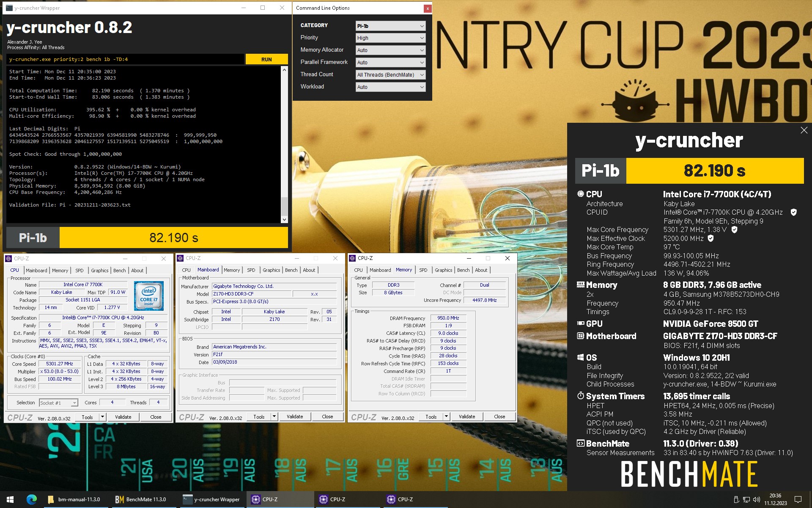Image resolution: width=812 pixels, height=508 pixels.
Task: Expand the Tools arrow in the Mainboard CPU-Z window
Action: (274, 417)
